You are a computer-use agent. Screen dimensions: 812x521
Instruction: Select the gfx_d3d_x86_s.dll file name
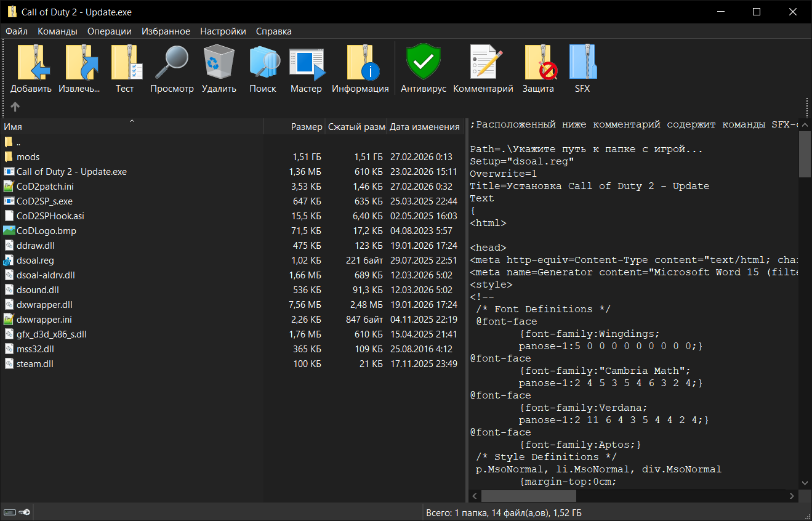click(52, 334)
